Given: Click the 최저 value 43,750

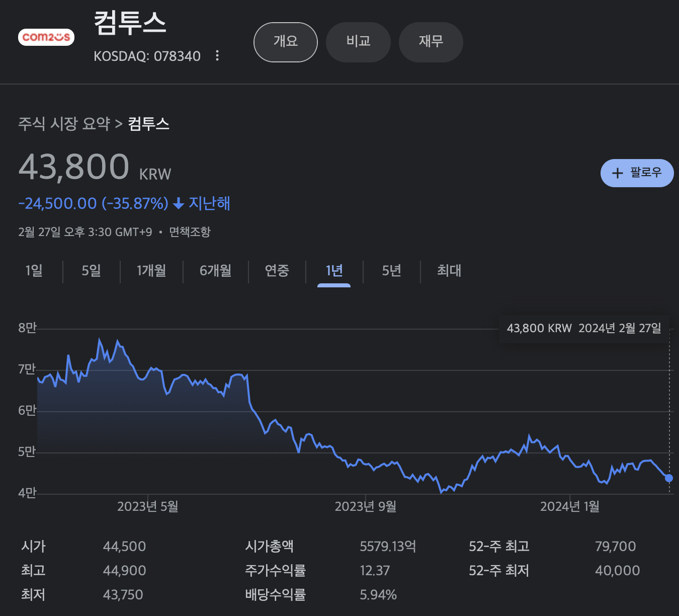Looking at the screenshot, I should [123, 595].
